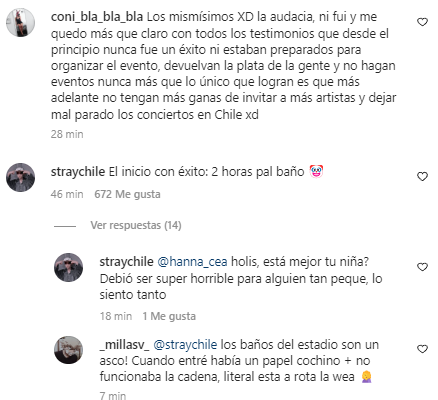Open straychile username in the reply thread

click(x=126, y=262)
